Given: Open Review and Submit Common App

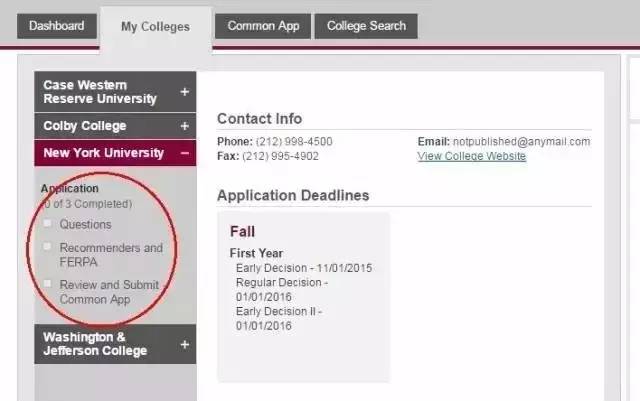Looking at the screenshot, I should (x=108, y=292).
